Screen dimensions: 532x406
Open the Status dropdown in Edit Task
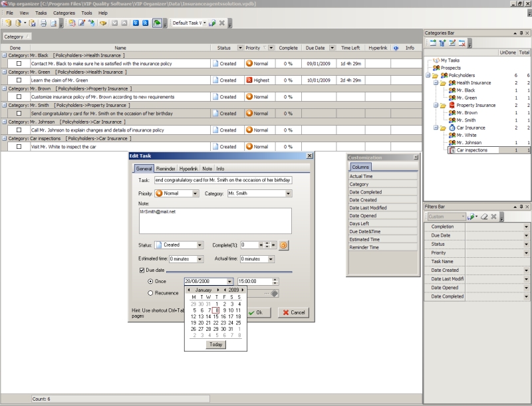[199, 245]
